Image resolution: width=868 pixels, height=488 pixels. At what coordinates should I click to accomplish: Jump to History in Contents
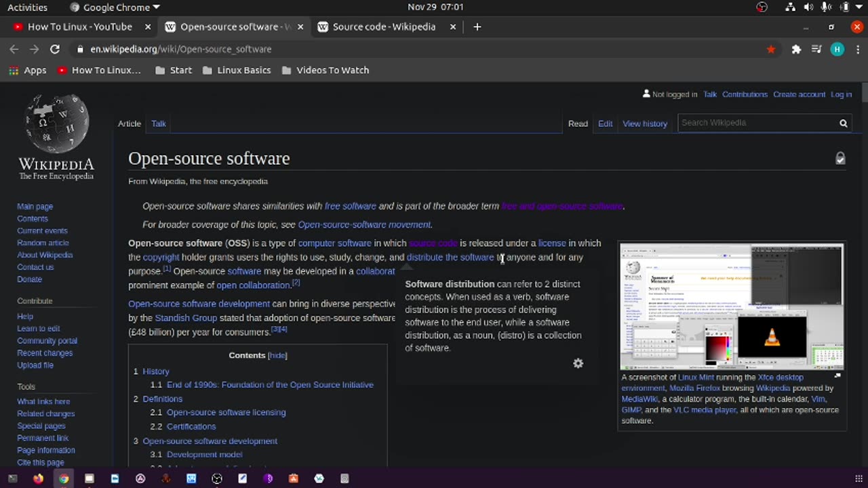[x=155, y=371]
